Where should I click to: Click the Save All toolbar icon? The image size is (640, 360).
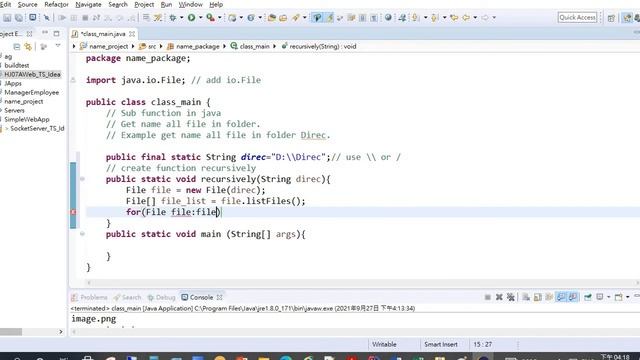(19, 18)
